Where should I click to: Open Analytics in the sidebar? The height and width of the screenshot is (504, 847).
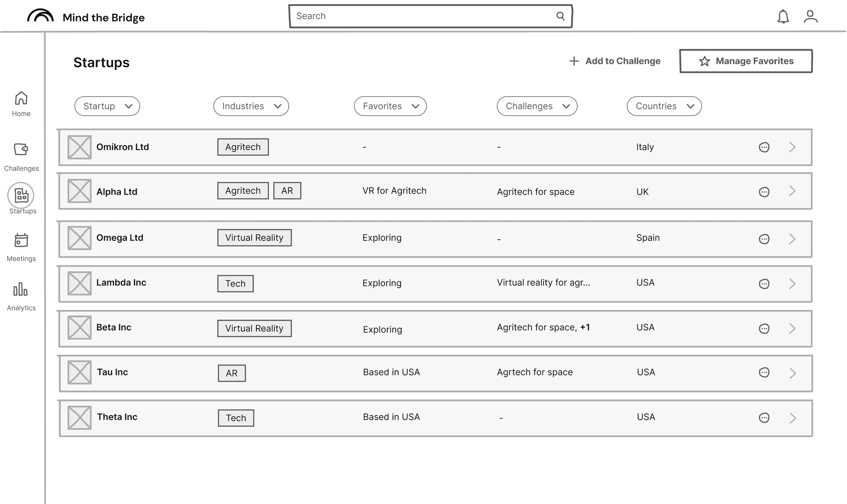21,296
